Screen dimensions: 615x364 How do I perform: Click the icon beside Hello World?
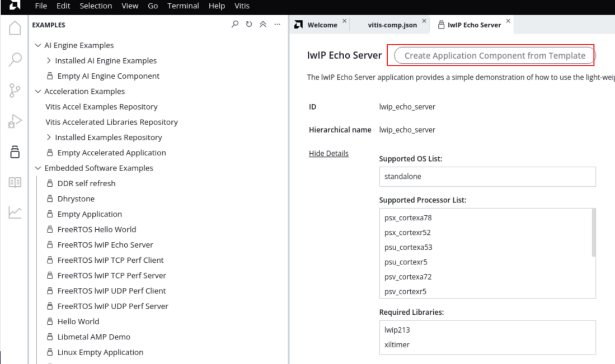tap(50, 322)
